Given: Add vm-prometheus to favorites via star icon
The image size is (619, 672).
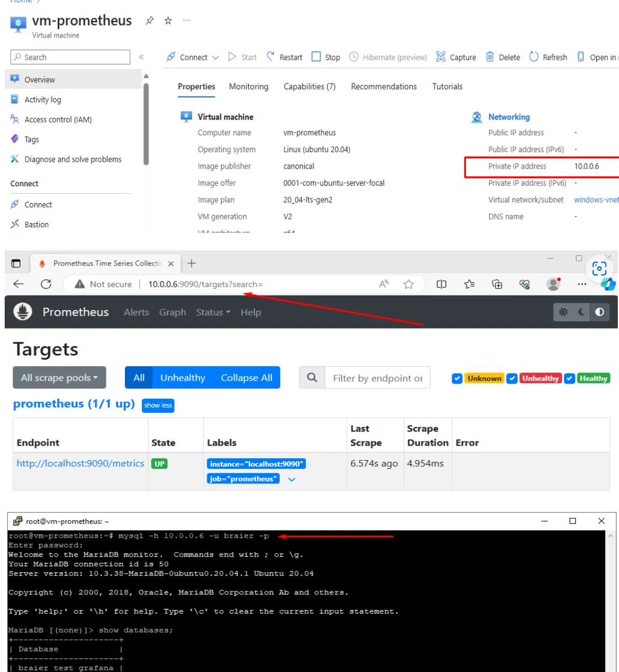Looking at the screenshot, I should click(168, 20).
